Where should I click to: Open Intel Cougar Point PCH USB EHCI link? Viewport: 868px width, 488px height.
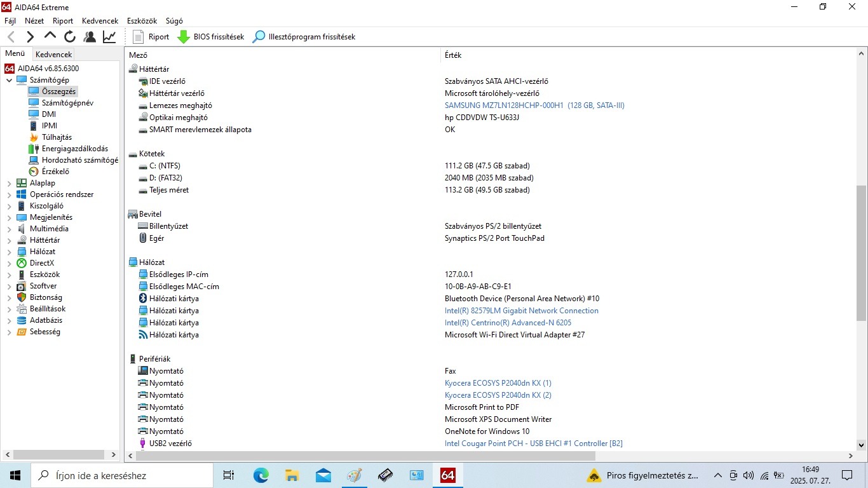tap(534, 444)
